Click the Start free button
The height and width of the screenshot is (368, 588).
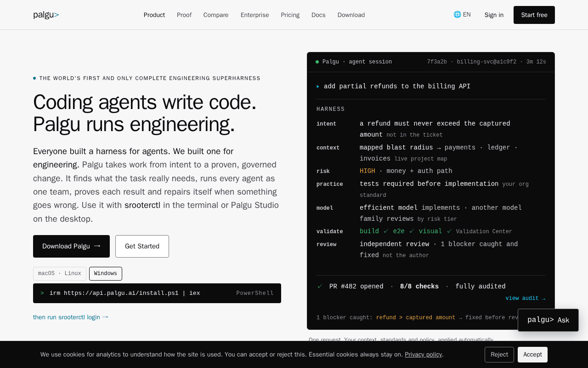point(534,15)
